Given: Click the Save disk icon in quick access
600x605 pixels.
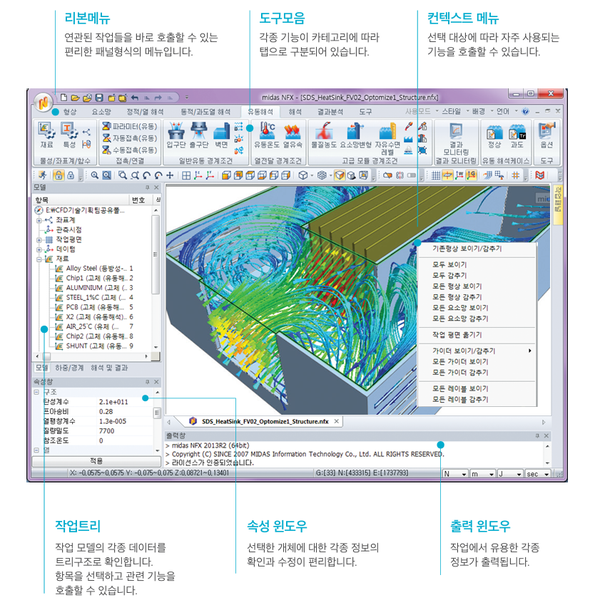Looking at the screenshot, I should [99, 98].
